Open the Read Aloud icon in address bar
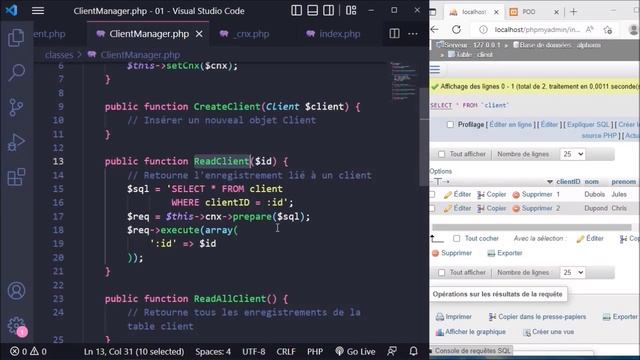Image resolution: width=640 pixels, height=360 pixels. coord(589,29)
